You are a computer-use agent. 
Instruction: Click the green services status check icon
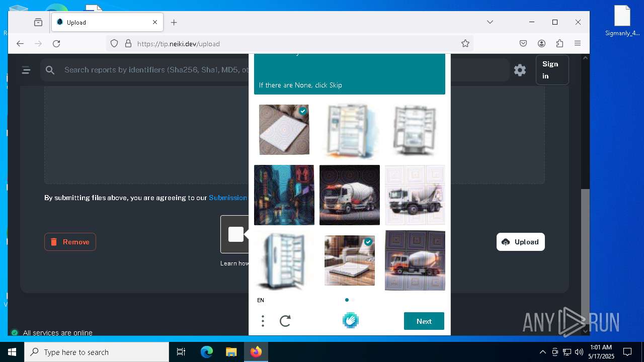point(15,332)
